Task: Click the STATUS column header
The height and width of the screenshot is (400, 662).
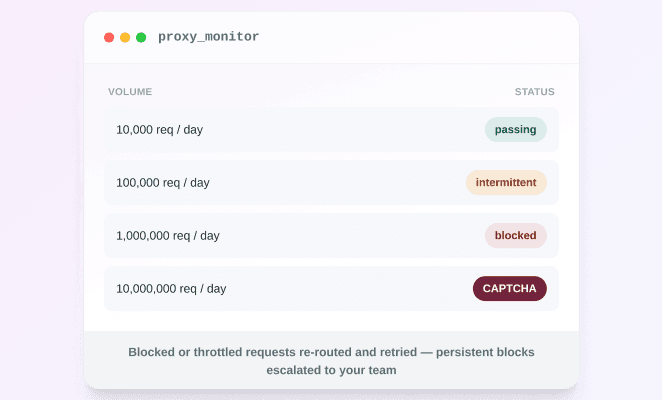Action: click(x=534, y=92)
